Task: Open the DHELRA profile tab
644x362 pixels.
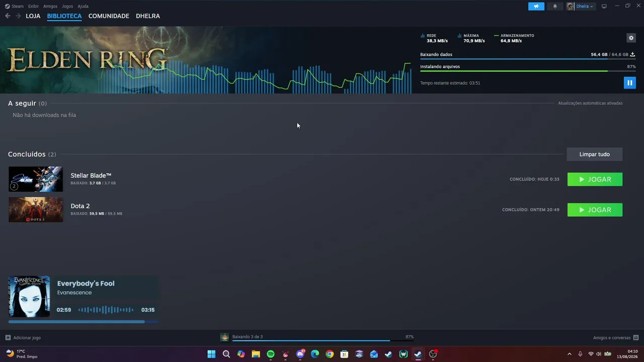Action: 148,16
